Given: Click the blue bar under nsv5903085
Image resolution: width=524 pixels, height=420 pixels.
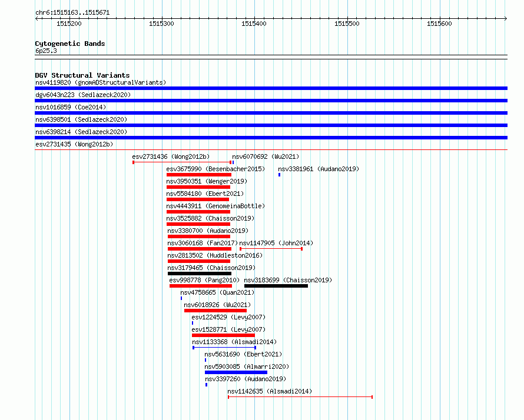Looking at the screenshot, I should (236, 372).
